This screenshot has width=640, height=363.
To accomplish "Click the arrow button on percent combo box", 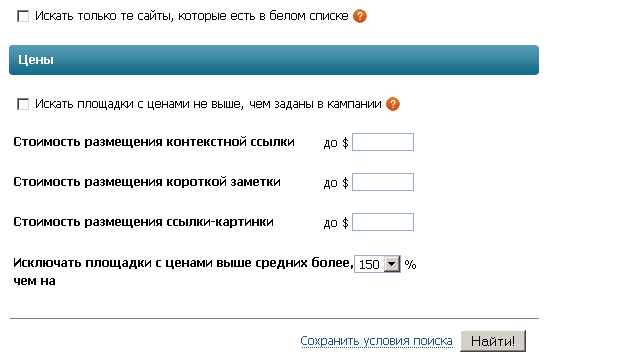I will (x=392, y=264).
